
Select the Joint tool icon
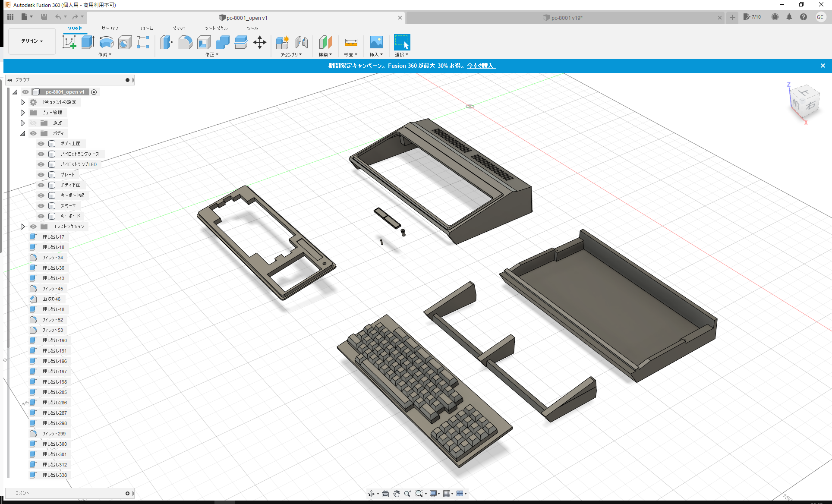pyautogui.click(x=302, y=43)
